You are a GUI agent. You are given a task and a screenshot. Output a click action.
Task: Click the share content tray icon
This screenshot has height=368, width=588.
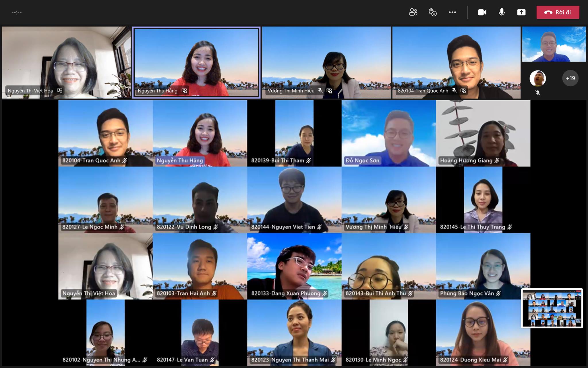click(x=521, y=12)
